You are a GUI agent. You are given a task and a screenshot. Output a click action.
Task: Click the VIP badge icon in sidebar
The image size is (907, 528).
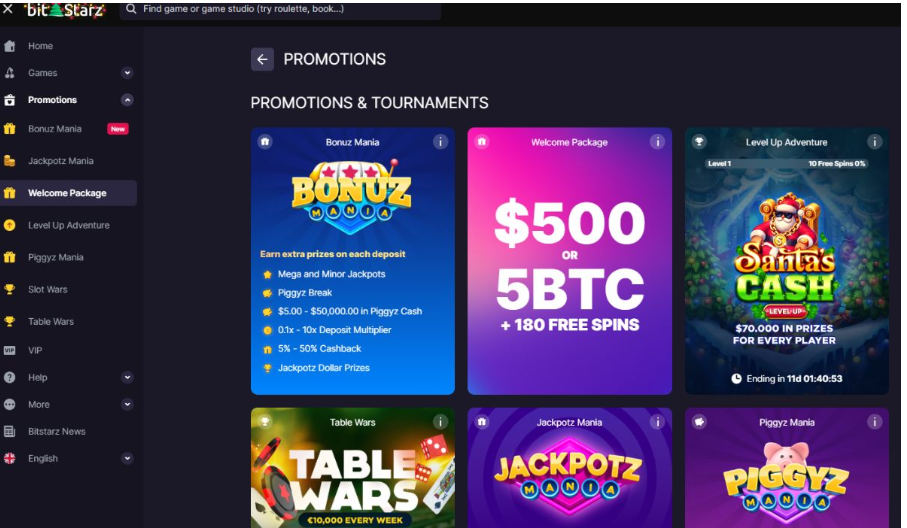point(10,350)
